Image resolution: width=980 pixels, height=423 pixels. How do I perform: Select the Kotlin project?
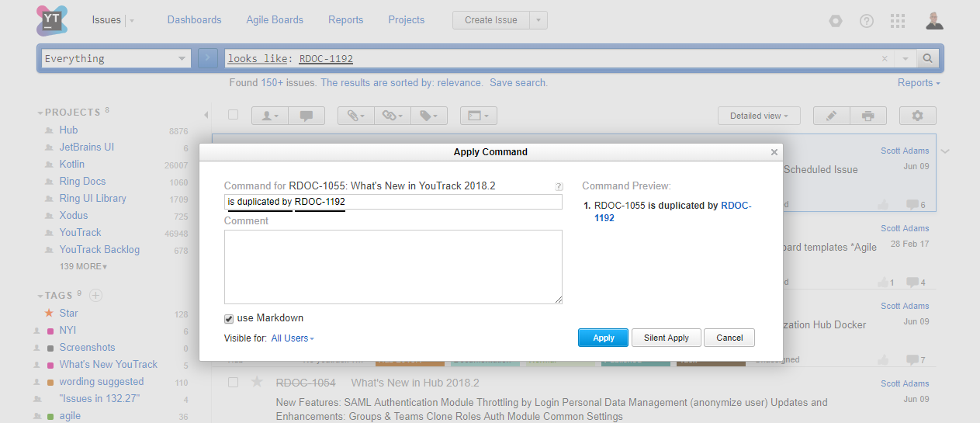point(72,164)
